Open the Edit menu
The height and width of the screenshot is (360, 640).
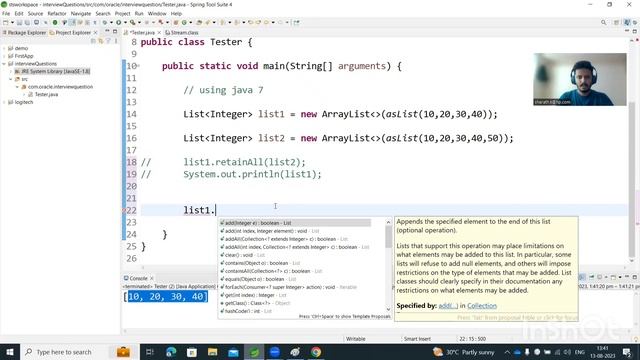click(19, 13)
